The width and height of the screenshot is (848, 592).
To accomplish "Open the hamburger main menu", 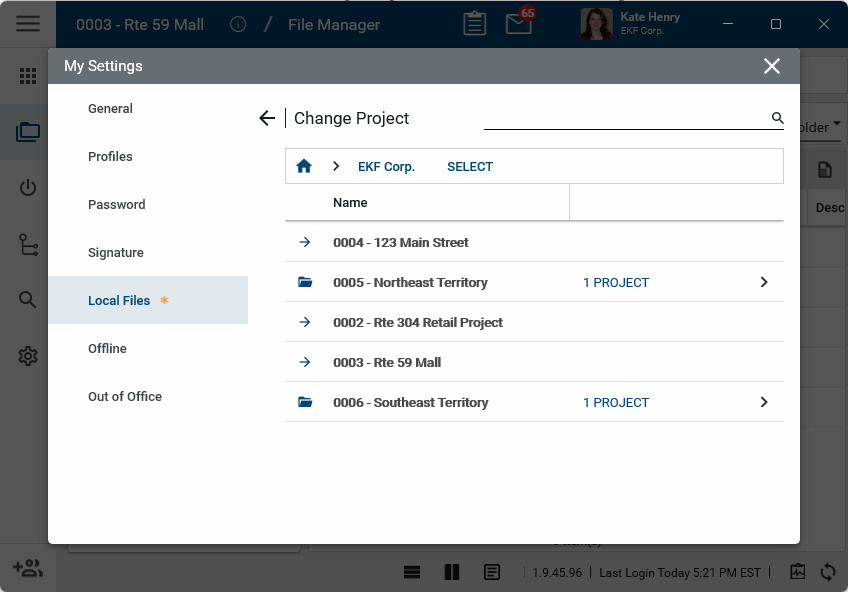I will pyautogui.click(x=28, y=24).
